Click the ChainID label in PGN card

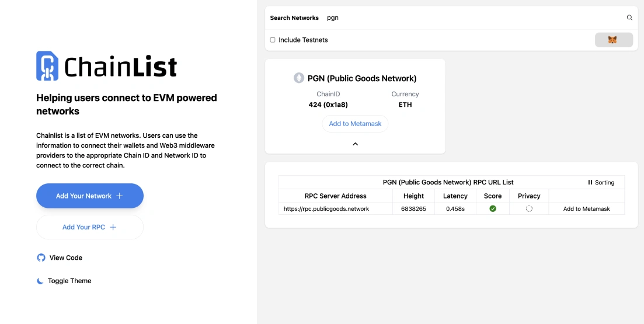(x=328, y=94)
